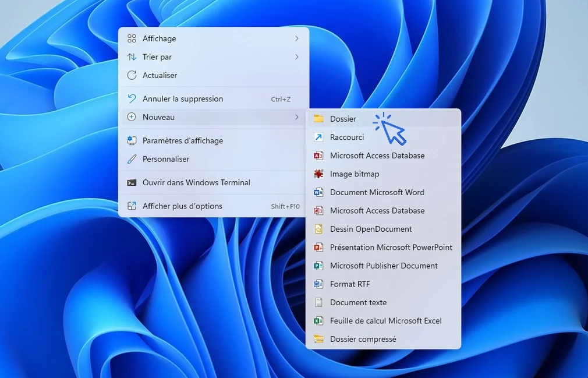Create a new Document texte file
This screenshot has width=588, height=378.
(358, 302)
